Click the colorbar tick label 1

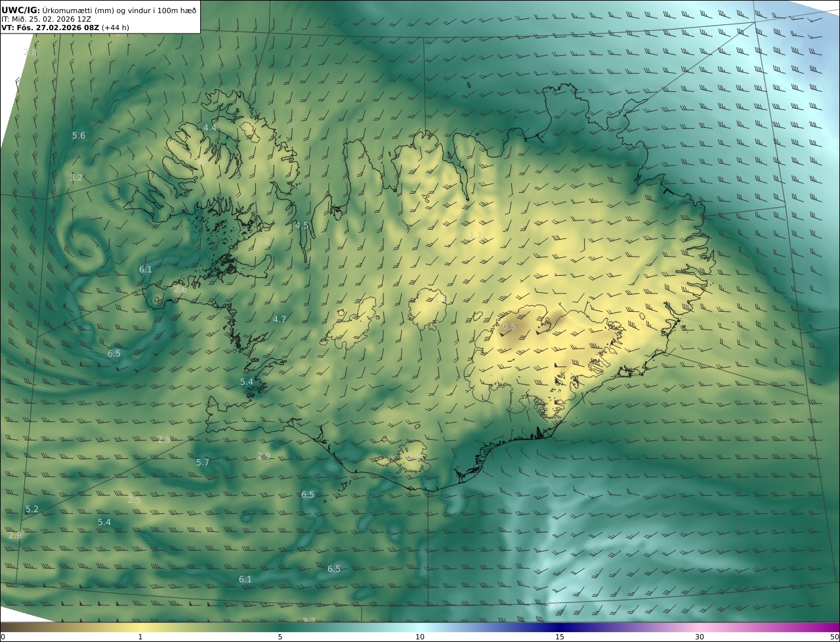click(x=140, y=637)
